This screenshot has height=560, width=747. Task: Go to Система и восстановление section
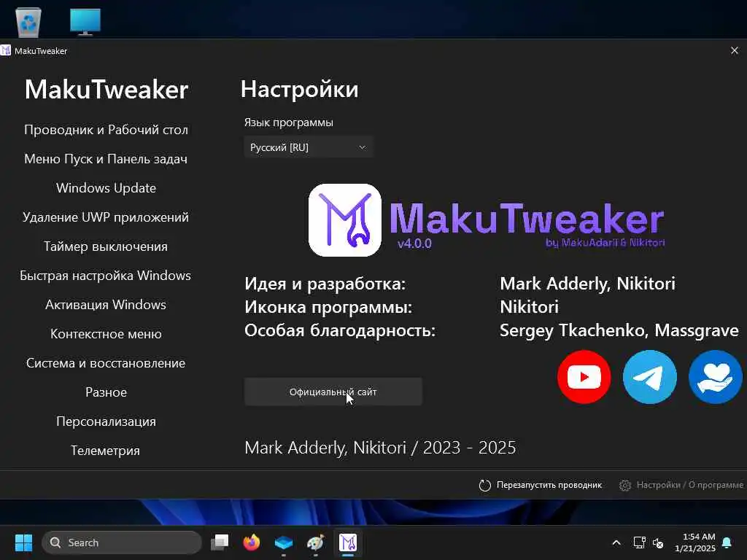pyautogui.click(x=106, y=363)
